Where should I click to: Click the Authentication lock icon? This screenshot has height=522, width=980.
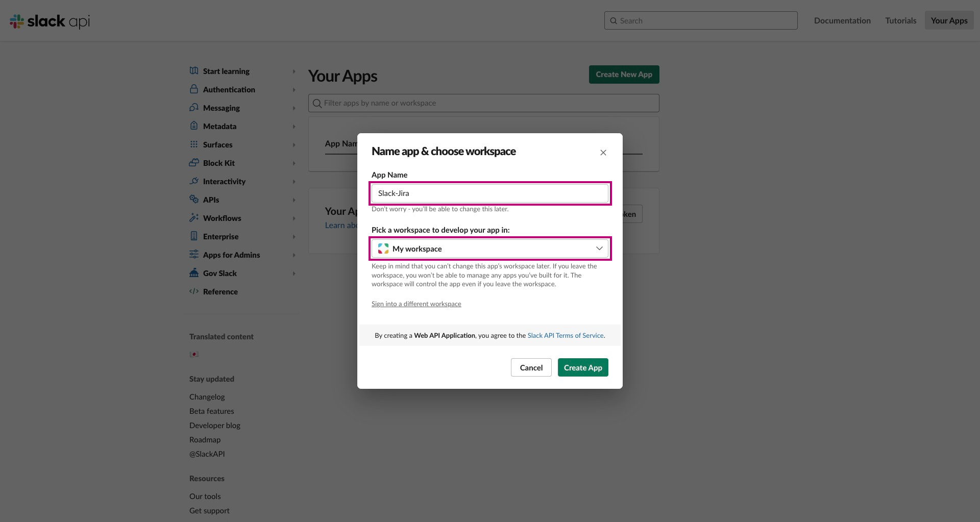pos(194,89)
